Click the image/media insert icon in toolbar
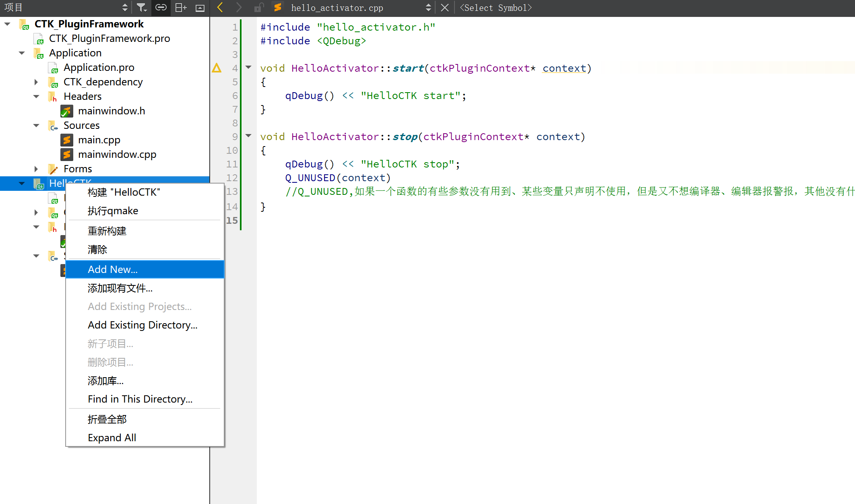The width and height of the screenshot is (855, 504). tap(200, 8)
